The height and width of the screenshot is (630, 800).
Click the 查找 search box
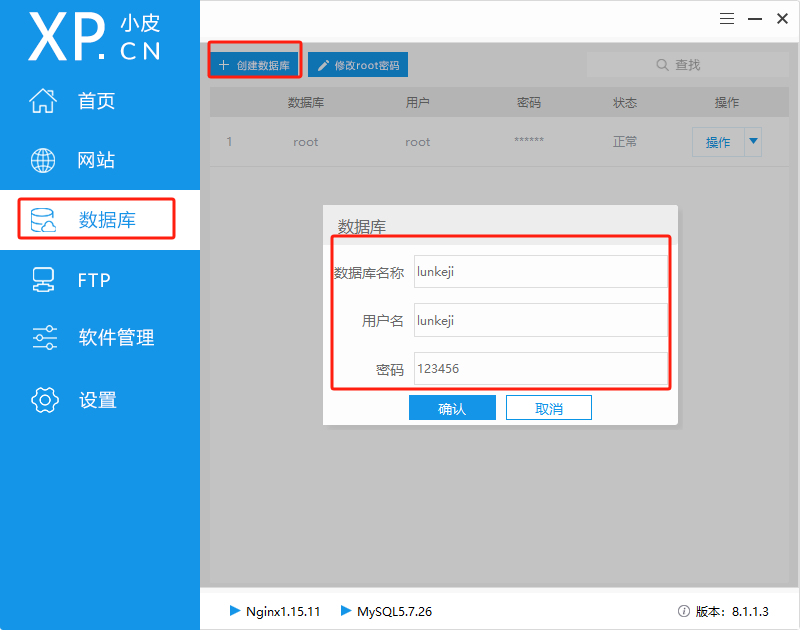coord(679,65)
